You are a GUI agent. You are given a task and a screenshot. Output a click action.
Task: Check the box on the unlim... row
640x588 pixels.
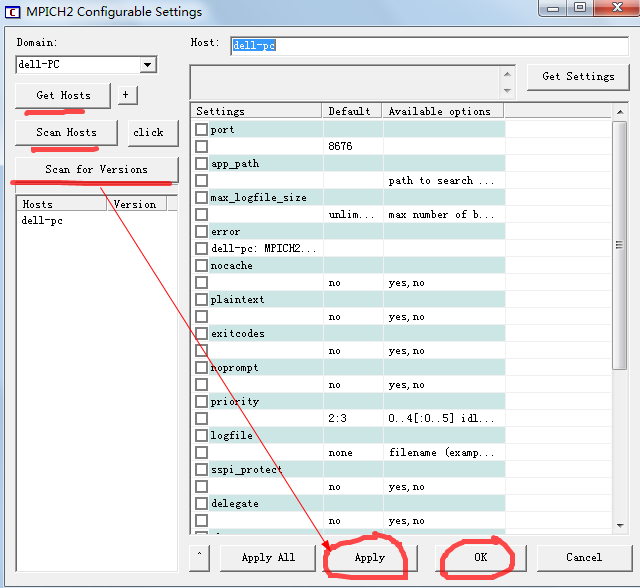(x=201, y=215)
